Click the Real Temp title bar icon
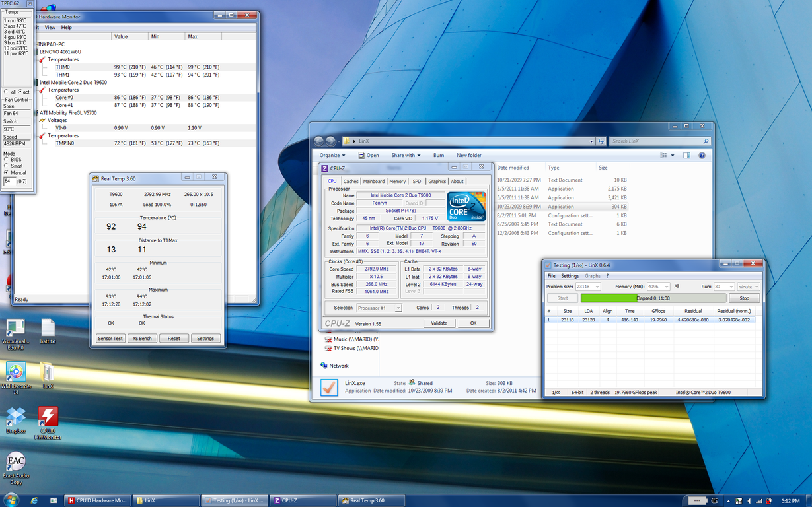The width and height of the screenshot is (812, 507). pos(96,178)
